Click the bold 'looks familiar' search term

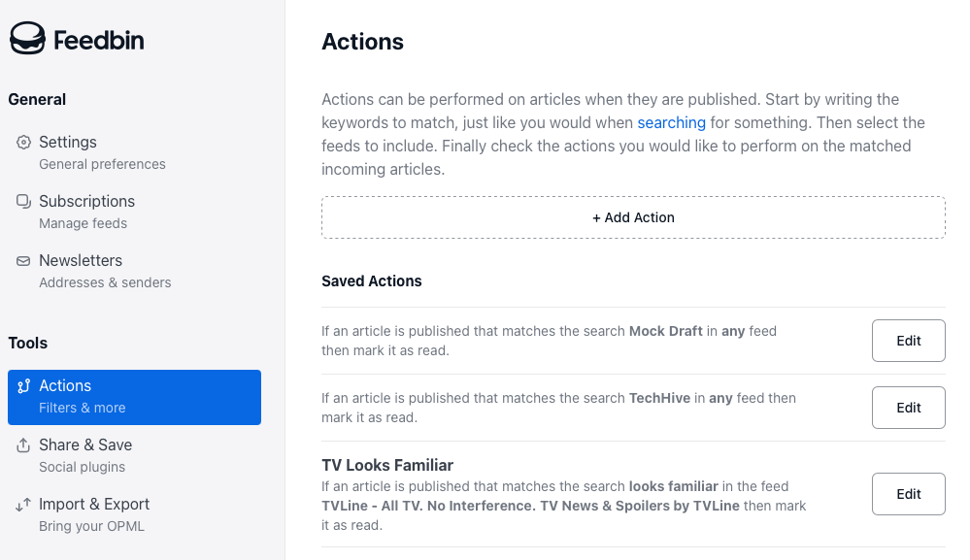[x=674, y=486]
